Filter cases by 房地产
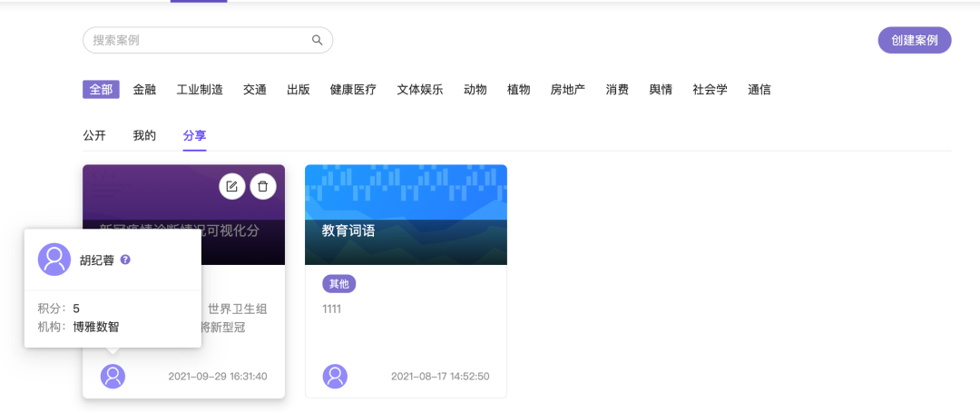Image resolution: width=980 pixels, height=412 pixels. (567, 90)
